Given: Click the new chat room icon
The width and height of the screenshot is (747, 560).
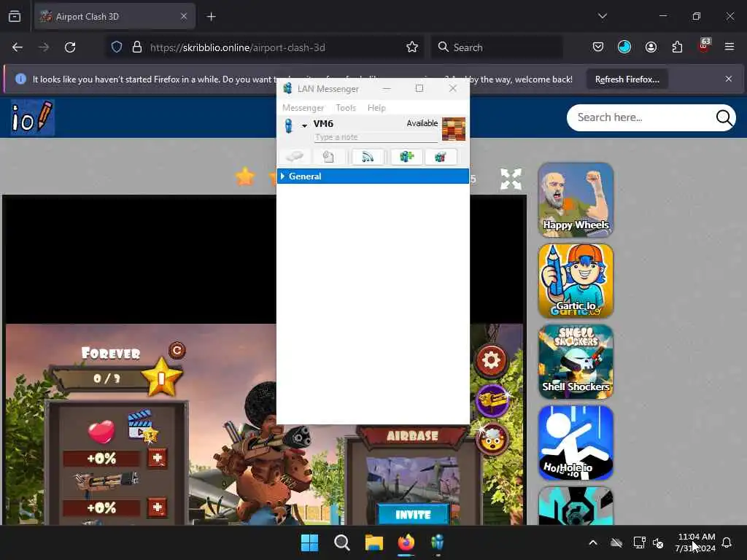Looking at the screenshot, I should [406, 157].
